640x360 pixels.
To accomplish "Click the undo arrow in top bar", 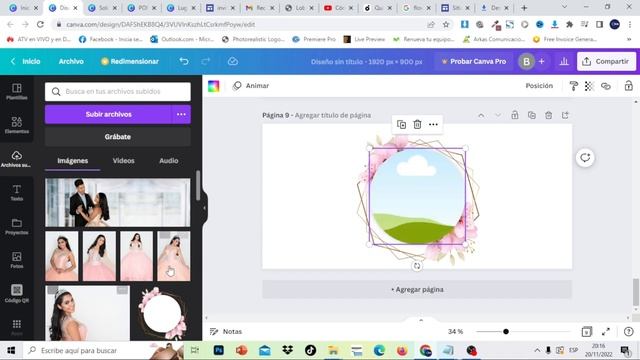I will coord(184,61).
